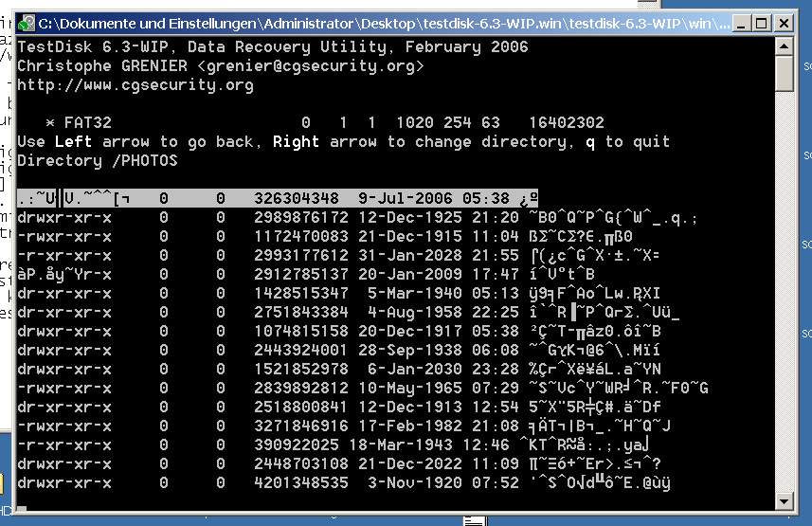812x526 pixels.
Task: Click the entry with size 2912785137
Action: (306, 274)
